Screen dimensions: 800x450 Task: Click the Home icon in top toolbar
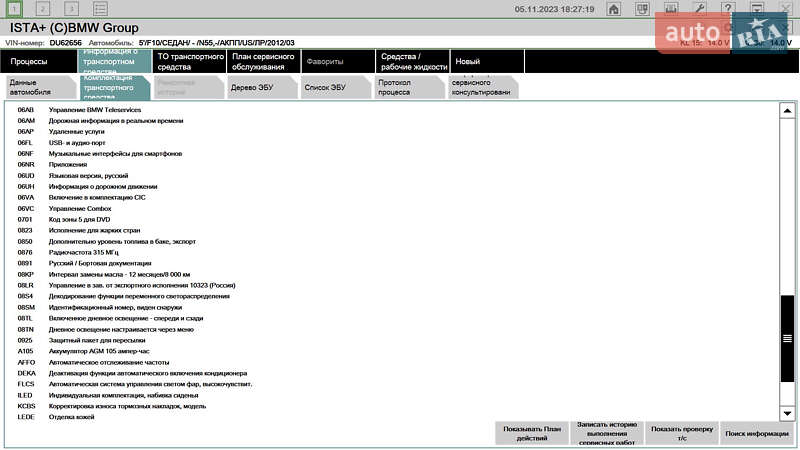tap(613, 9)
